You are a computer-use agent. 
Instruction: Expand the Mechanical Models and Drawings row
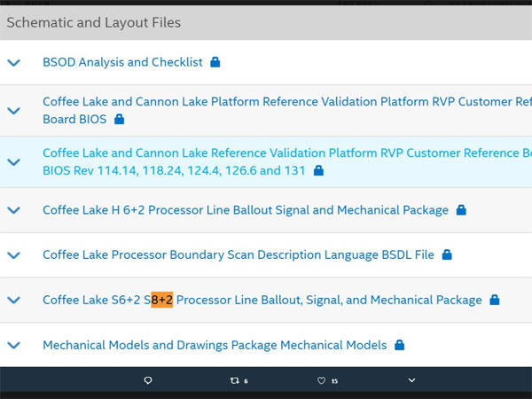point(14,346)
